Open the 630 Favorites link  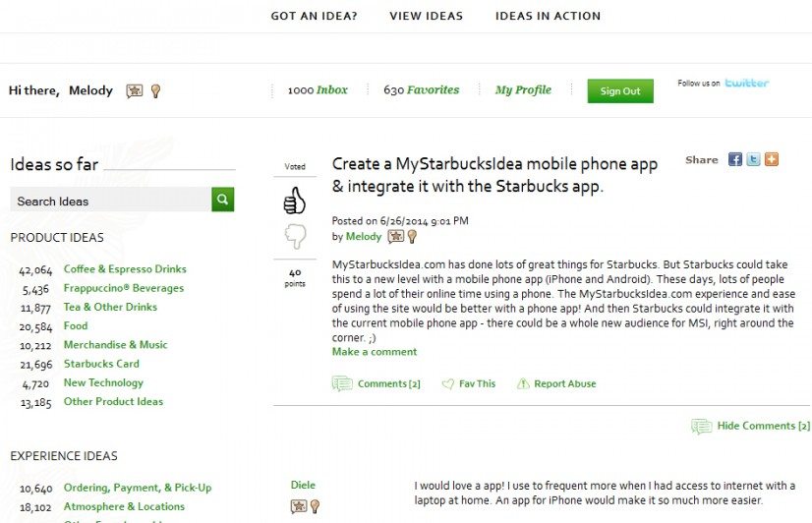(x=422, y=90)
